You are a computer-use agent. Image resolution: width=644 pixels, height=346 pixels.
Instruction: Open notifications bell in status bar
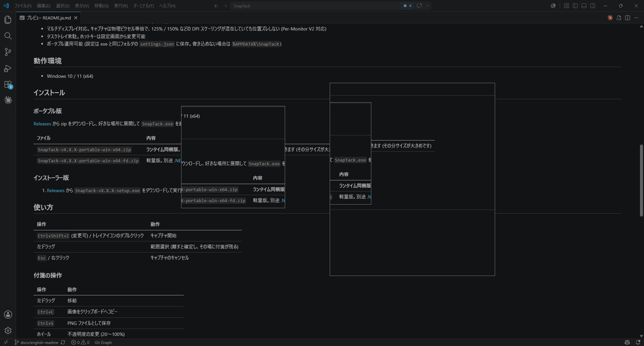point(638,342)
